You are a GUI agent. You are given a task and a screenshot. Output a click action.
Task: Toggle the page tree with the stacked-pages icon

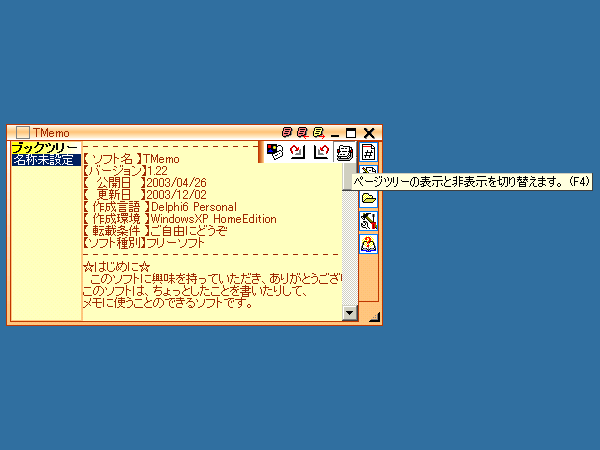344,152
